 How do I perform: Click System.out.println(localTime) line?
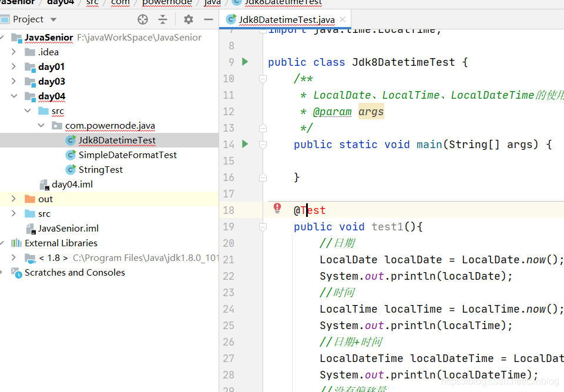click(416, 326)
